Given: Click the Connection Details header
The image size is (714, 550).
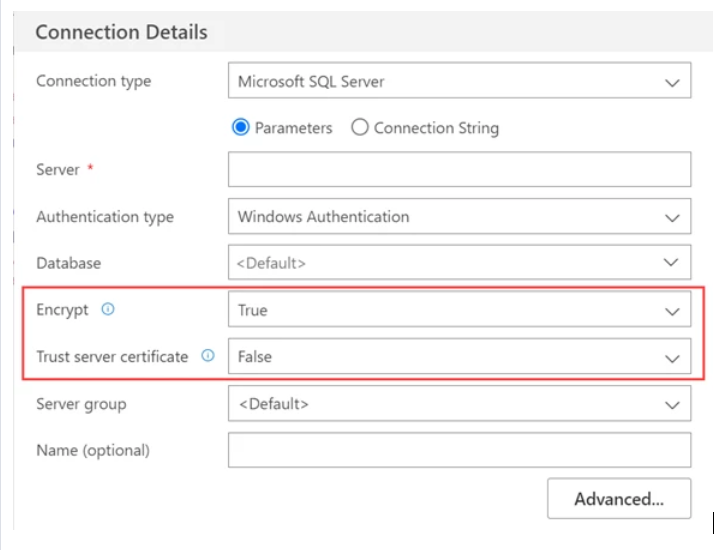Looking at the screenshot, I should pyautogui.click(x=121, y=32).
